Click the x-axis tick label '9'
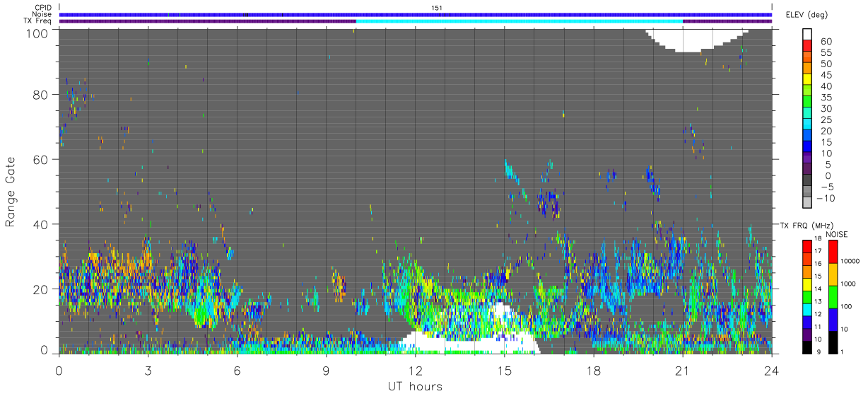Image resolution: width=868 pixels, height=401 pixels. (326, 371)
